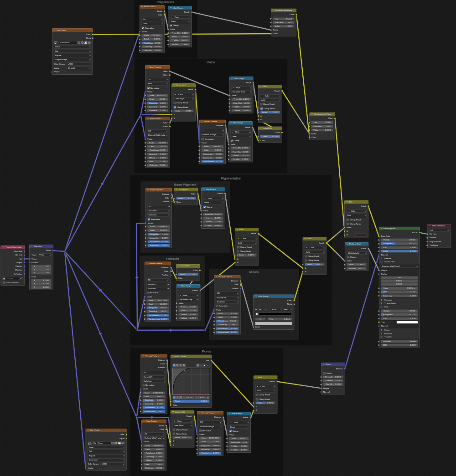This screenshot has width=456, height=476.
Task: Open RGB Curves tools chevron menu
Action: (x=208, y=365)
